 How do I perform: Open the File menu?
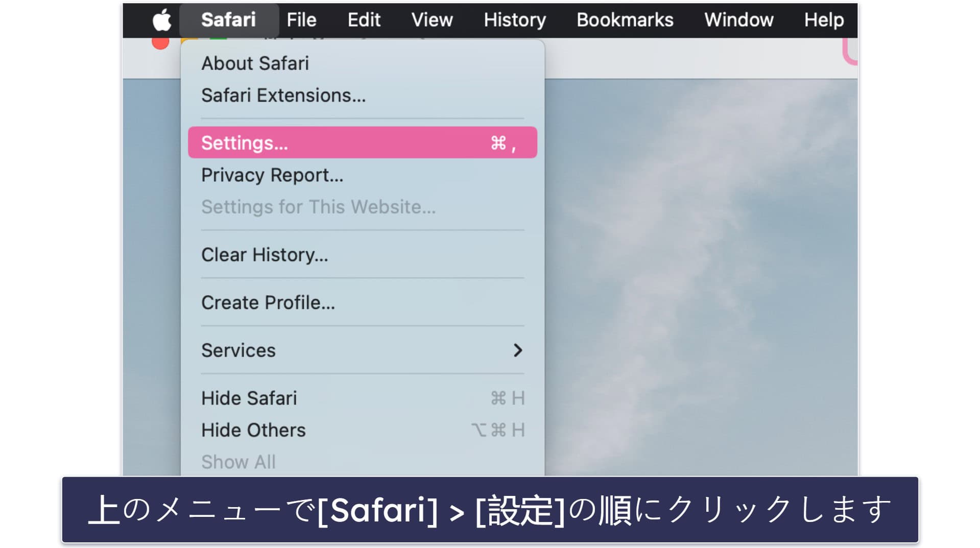click(x=301, y=20)
